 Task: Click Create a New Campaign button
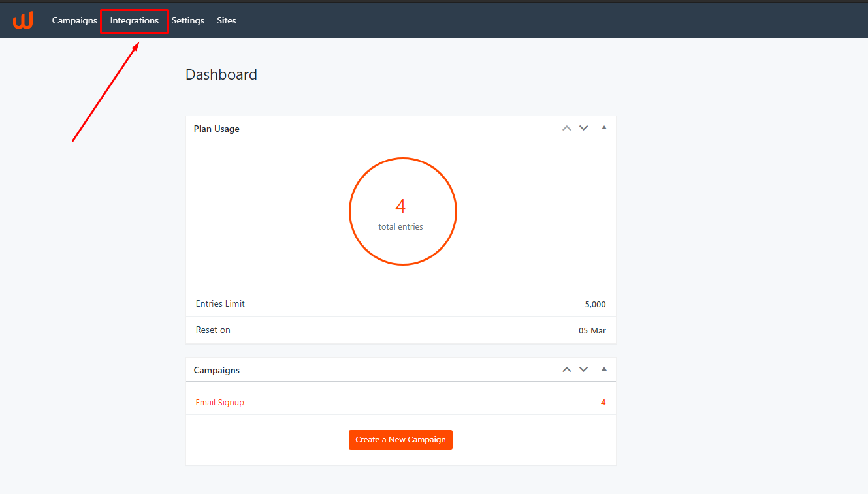tap(400, 440)
